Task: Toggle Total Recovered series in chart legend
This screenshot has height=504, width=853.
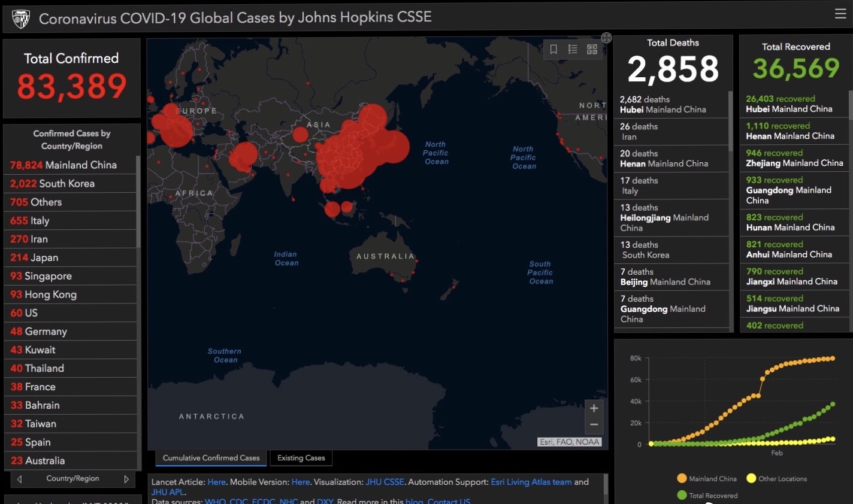Action: pos(707,495)
